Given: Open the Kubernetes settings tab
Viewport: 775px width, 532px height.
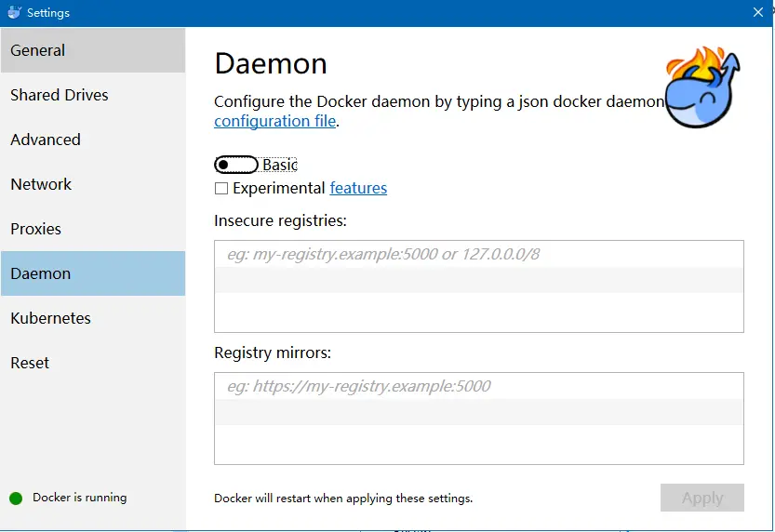Looking at the screenshot, I should click(93, 318).
